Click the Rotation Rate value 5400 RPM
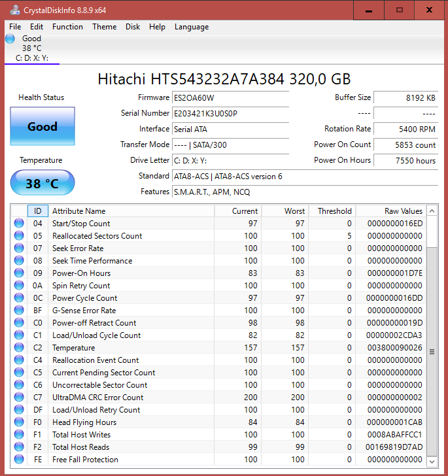Image resolution: width=448 pixels, height=476 pixels. tap(405, 129)
